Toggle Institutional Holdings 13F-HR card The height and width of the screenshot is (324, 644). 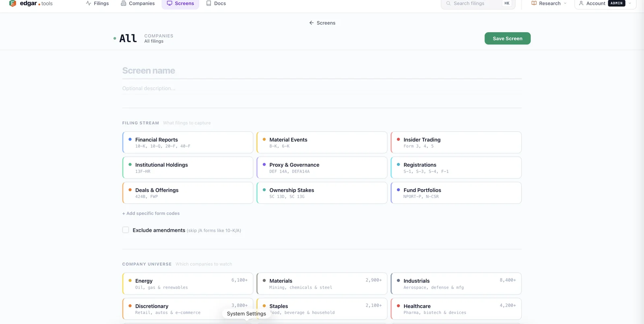point(188,168)
